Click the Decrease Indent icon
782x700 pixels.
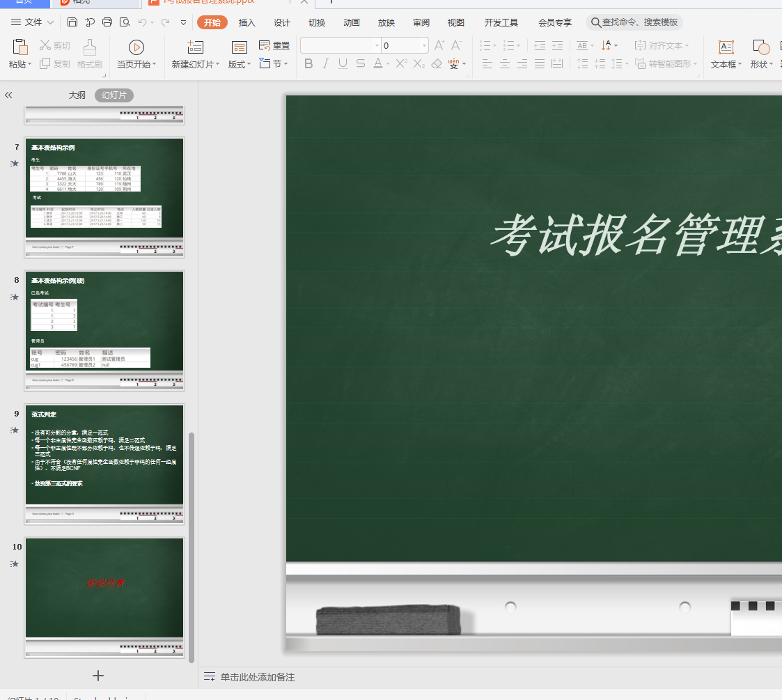point(540,45)
